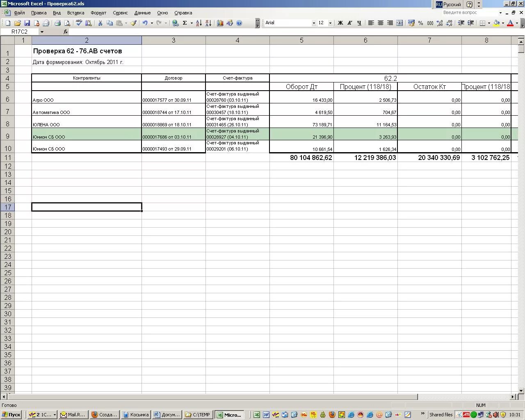Select cell with total 80 104 862,62

[x=301, y=157]
